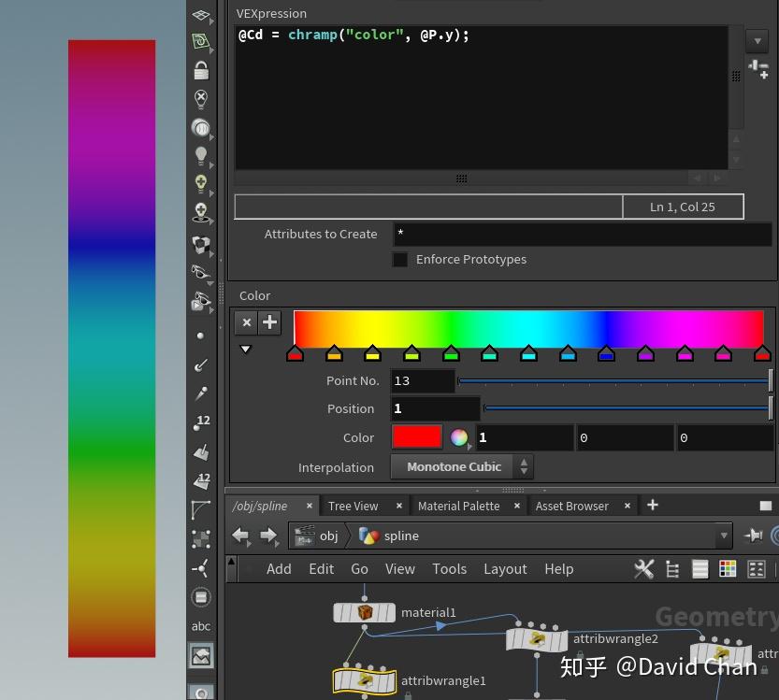Select the attribwrangle1 node
The image size is (779, 700).
364,680
